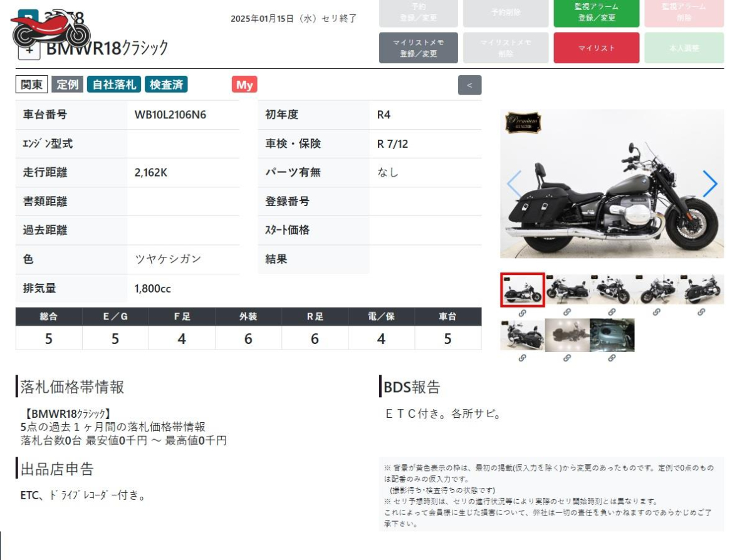Screen dimensions: 752x560
Task: Click the 関東 region tag
Action: tap(32, 85)
